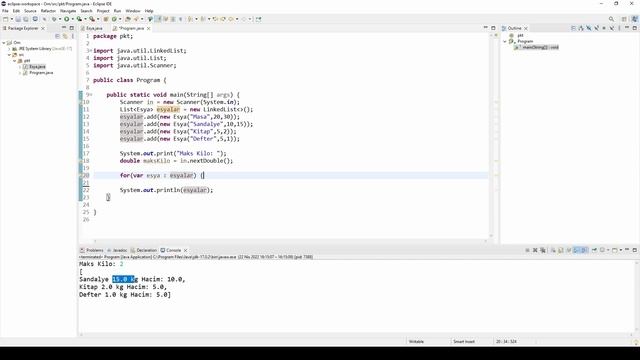
Task: Click the Save icon in the main toolbar
Action: pyautogui.click(x=18, y=19)
